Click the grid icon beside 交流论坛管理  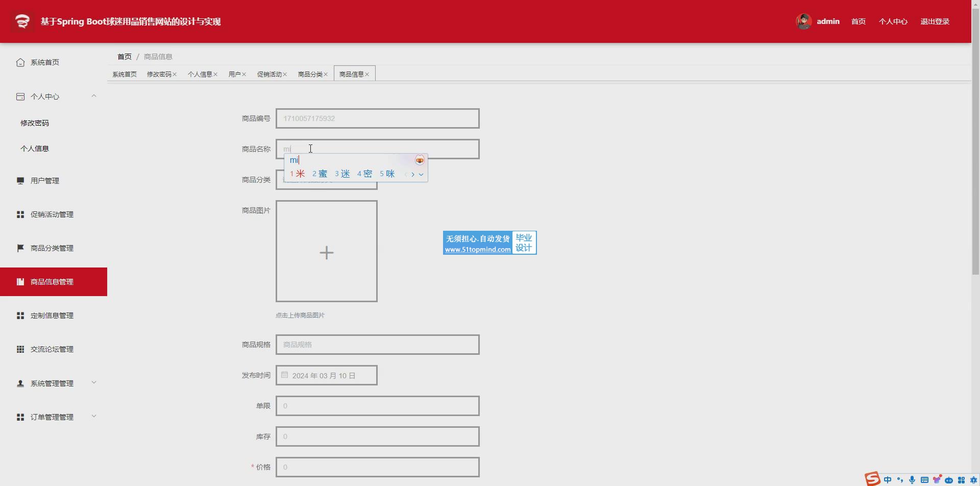tap(20, 349)
